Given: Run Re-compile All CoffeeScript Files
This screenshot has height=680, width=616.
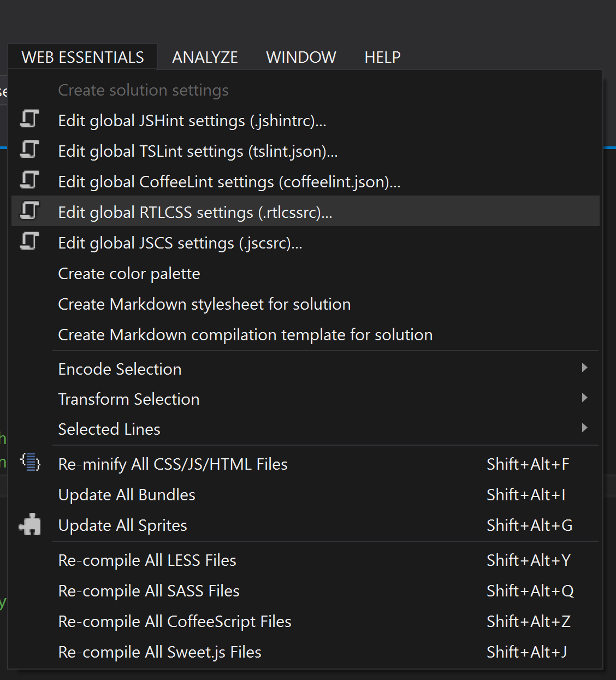Looking at the screenshot, I should point(175,622).
